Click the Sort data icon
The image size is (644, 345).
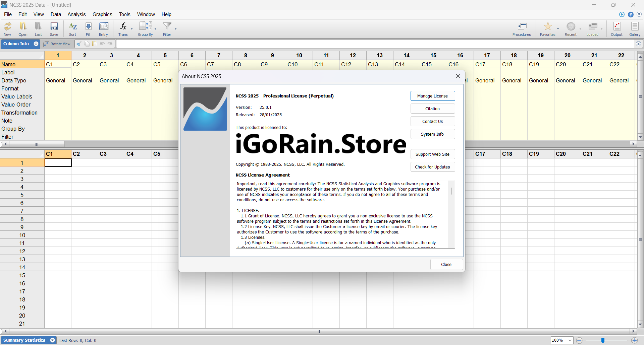(72, 29)
